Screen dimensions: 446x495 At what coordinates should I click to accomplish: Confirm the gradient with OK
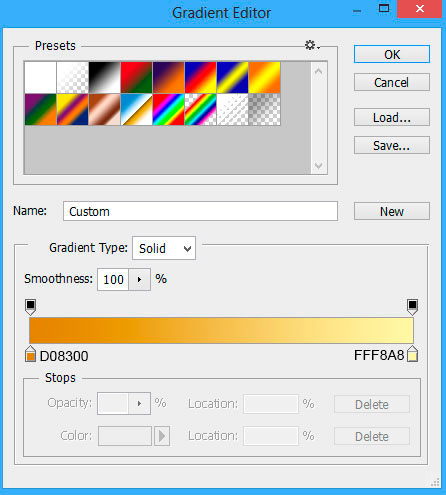(392, 54)
